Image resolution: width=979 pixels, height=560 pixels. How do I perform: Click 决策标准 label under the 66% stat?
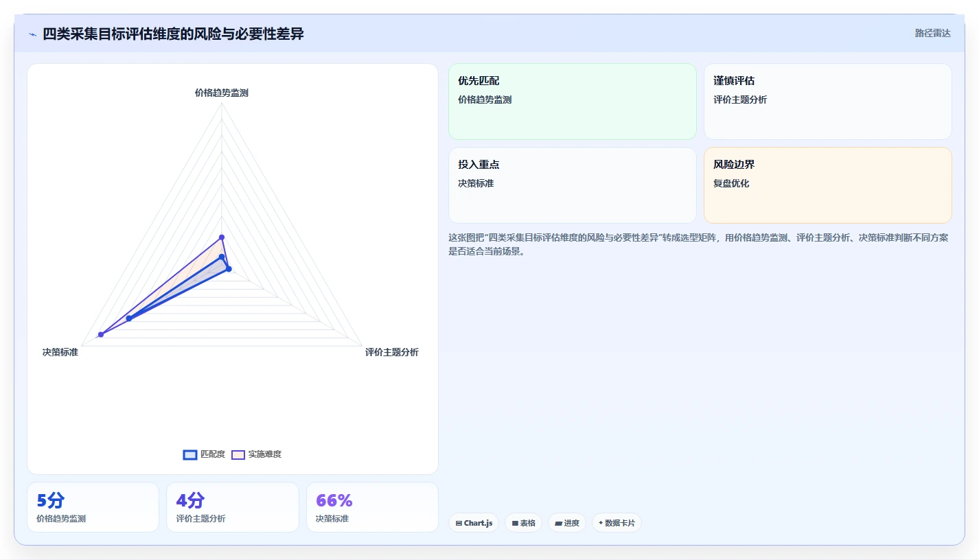pos(332,519)
